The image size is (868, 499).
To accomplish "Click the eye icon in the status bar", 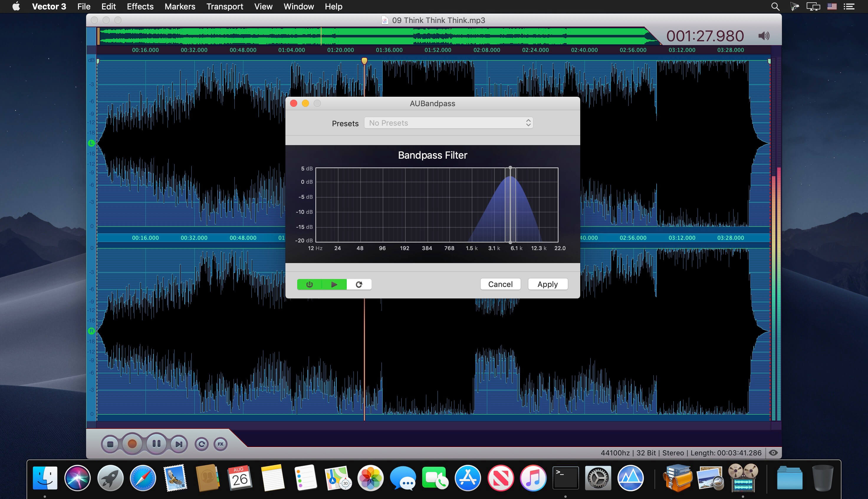I will pyautogui.click(x=773, y=453).
